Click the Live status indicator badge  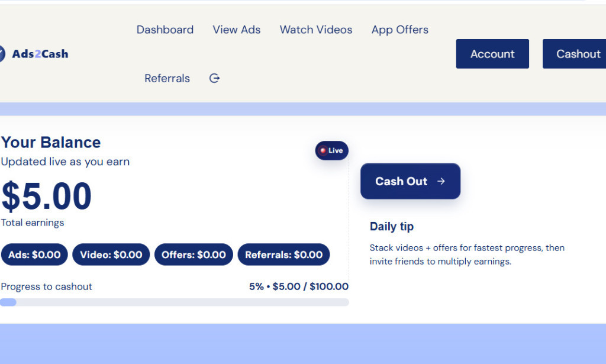point(331,150)
